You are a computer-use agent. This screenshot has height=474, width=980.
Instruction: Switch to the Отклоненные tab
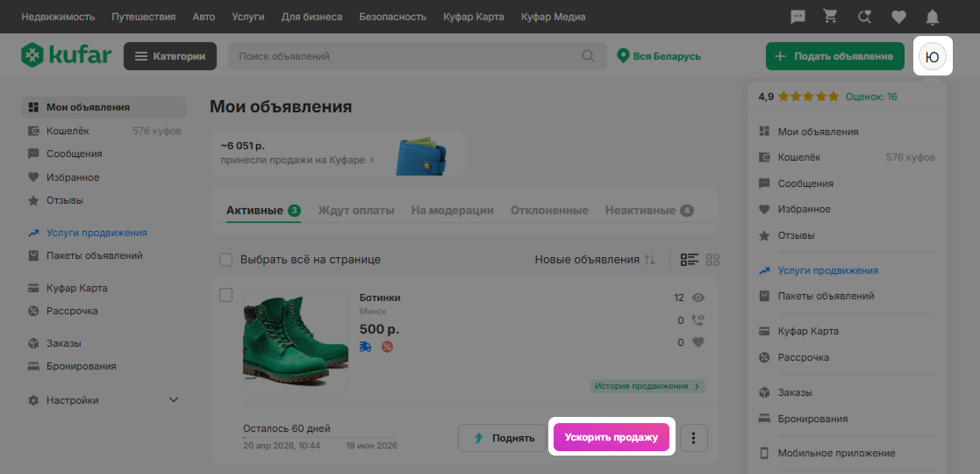coord(549,210)
